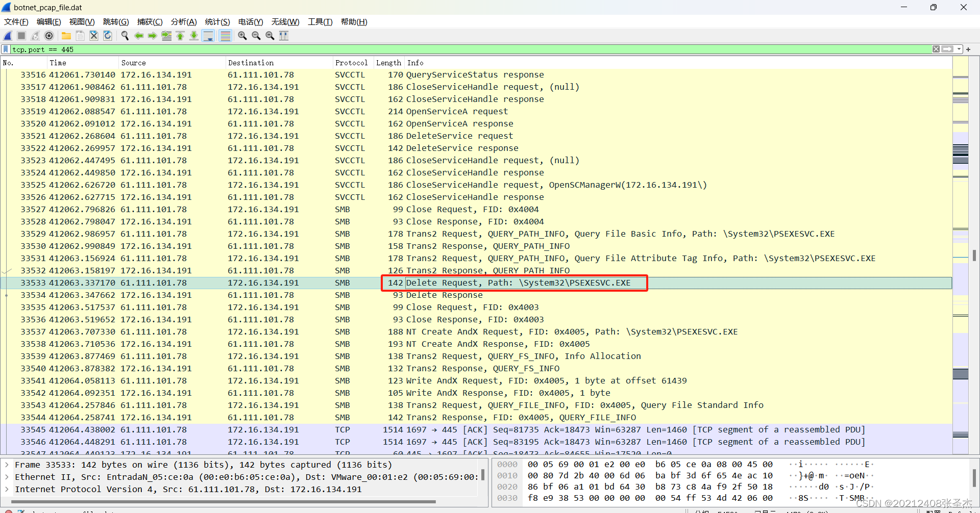Open the 跳转(G) menu
The width and height of the screenshot is (980, 513).
pos(116,22)
